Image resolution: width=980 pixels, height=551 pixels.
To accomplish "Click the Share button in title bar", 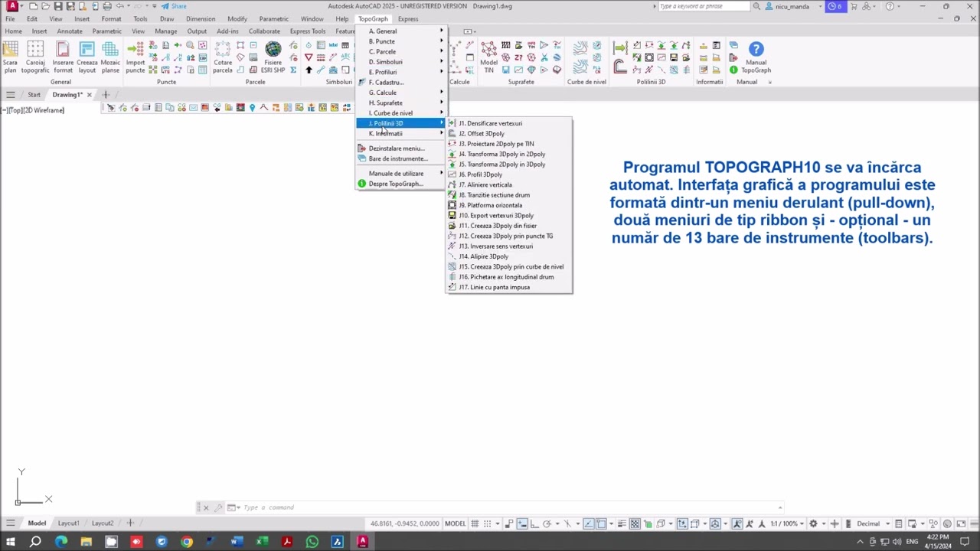I will tap(174, 6).
